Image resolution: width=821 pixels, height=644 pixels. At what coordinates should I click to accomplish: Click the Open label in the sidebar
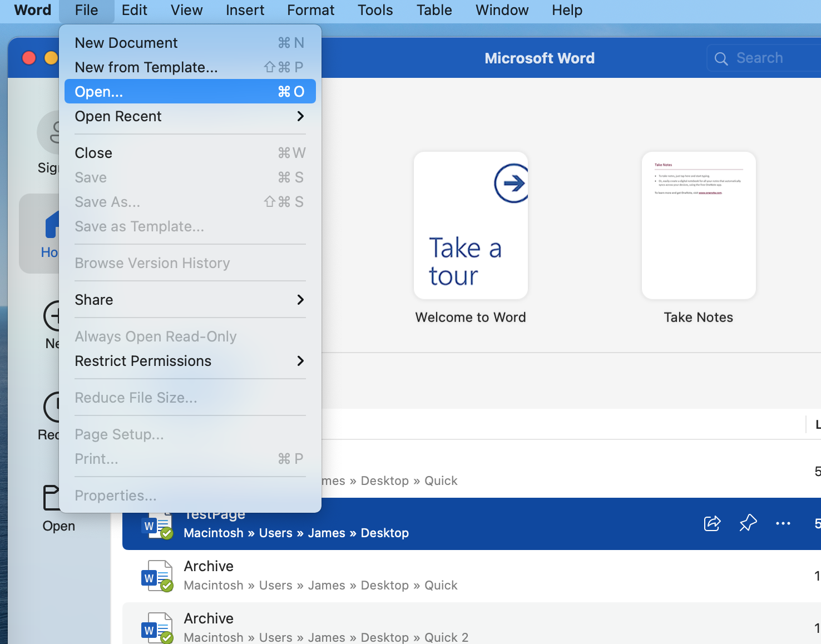(x=59, y=526)
